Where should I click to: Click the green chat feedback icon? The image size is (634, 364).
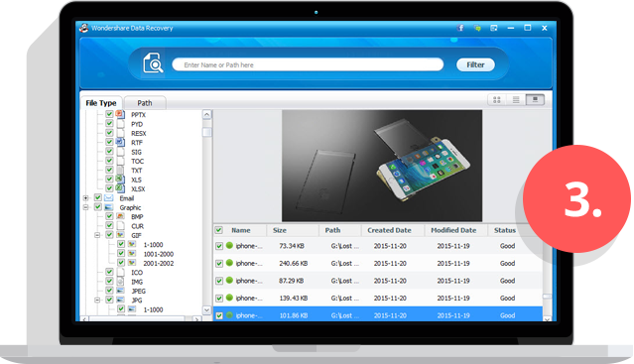[x=477, y=28]
